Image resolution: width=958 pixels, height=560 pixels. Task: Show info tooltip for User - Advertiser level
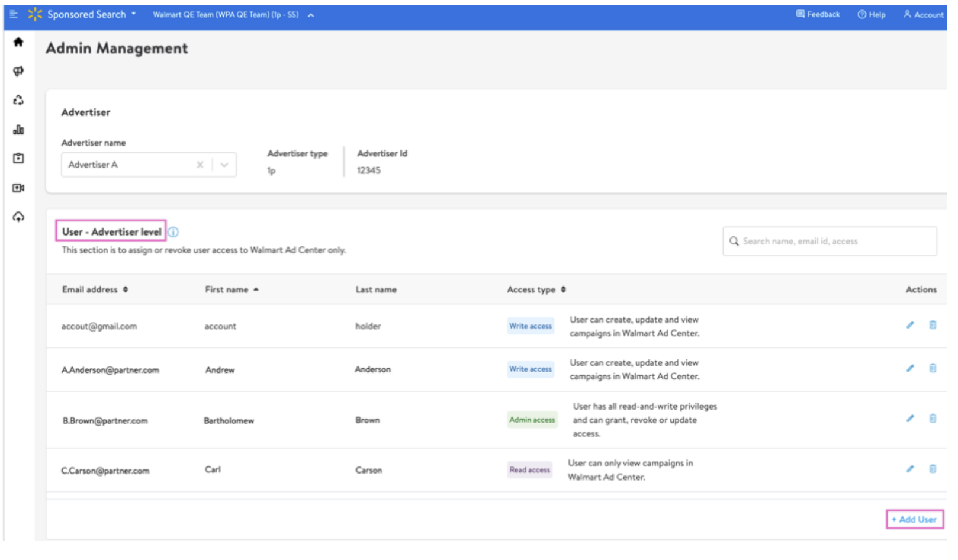point(173,233)
